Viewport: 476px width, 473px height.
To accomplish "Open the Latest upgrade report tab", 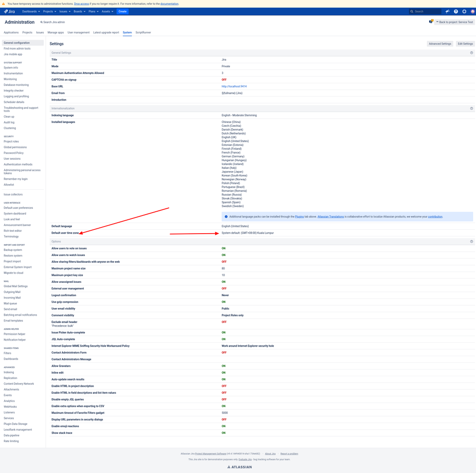I will tap(106, 32).
